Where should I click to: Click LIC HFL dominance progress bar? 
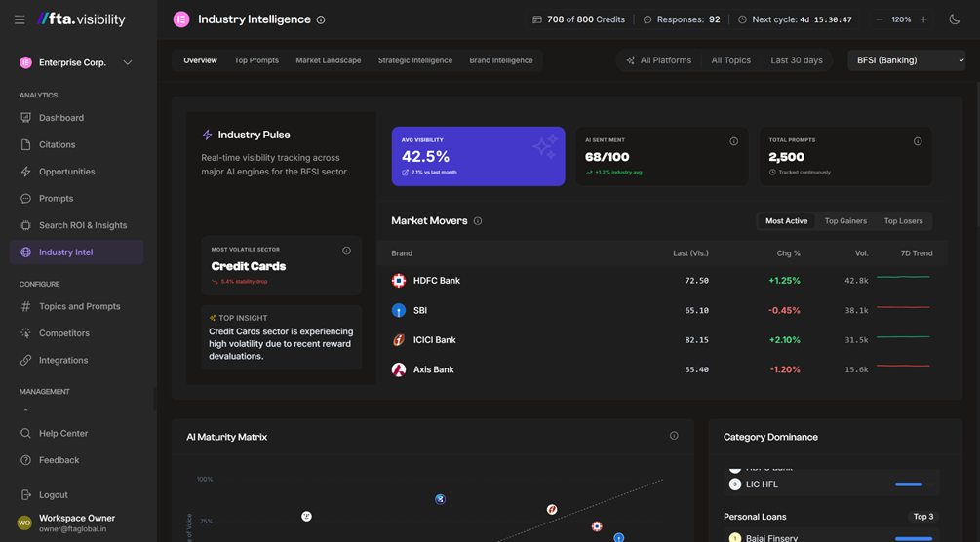[914, 484]
